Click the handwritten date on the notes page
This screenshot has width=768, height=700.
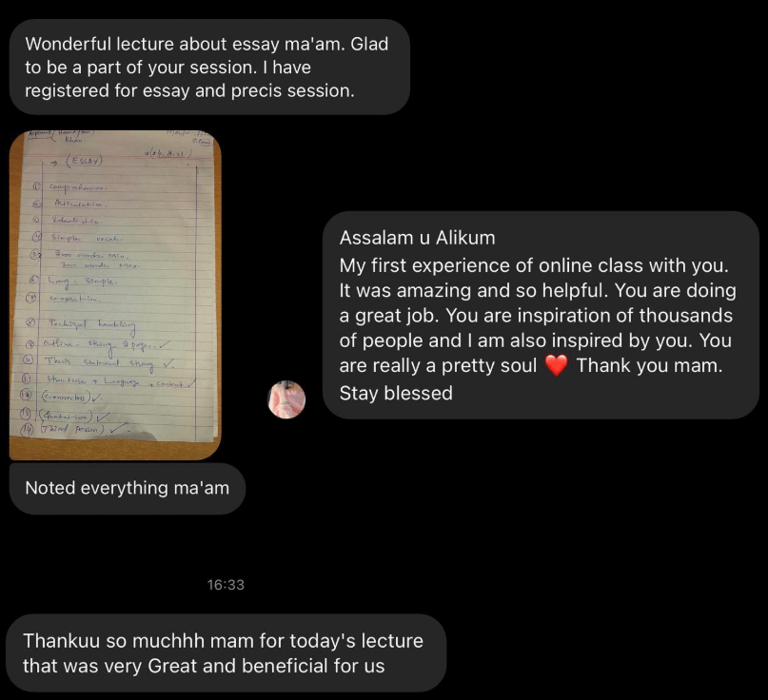tap(168, 154)
